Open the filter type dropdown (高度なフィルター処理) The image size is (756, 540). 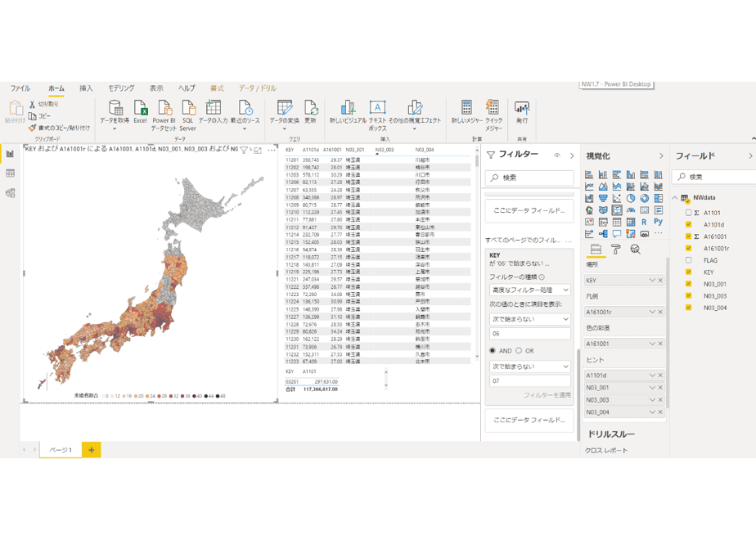[x=530, y=290]
